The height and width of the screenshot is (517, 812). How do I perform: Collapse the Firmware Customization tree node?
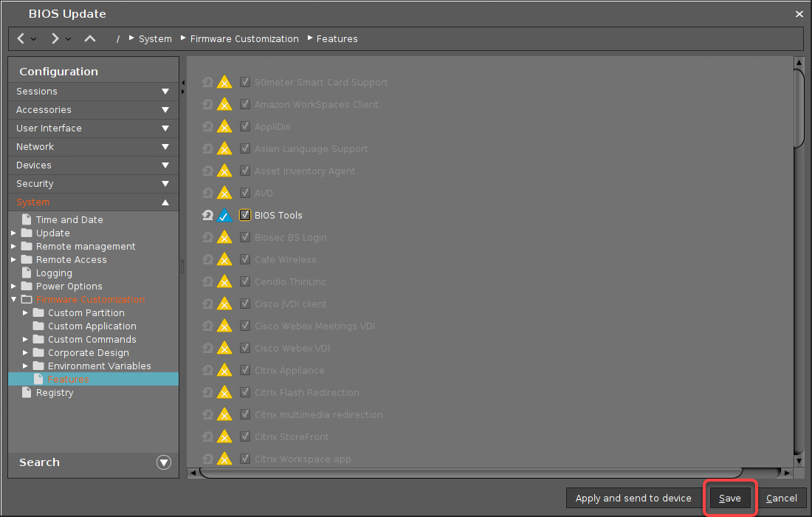[x=14, y=300]
